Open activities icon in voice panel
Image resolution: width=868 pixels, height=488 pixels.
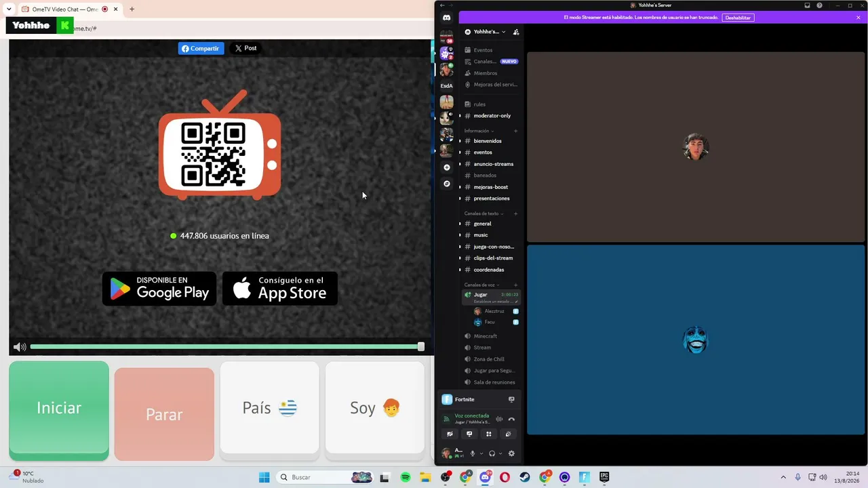pyautogui.click(x=488, y=434)
